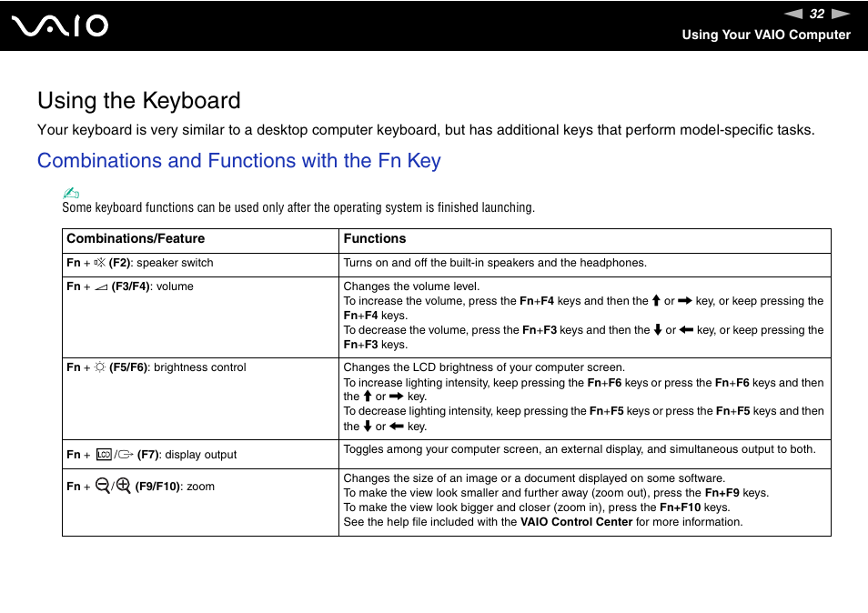
Task: Click the zoom in 'Fn+F10 keys' line
Action: coord(537,507)
